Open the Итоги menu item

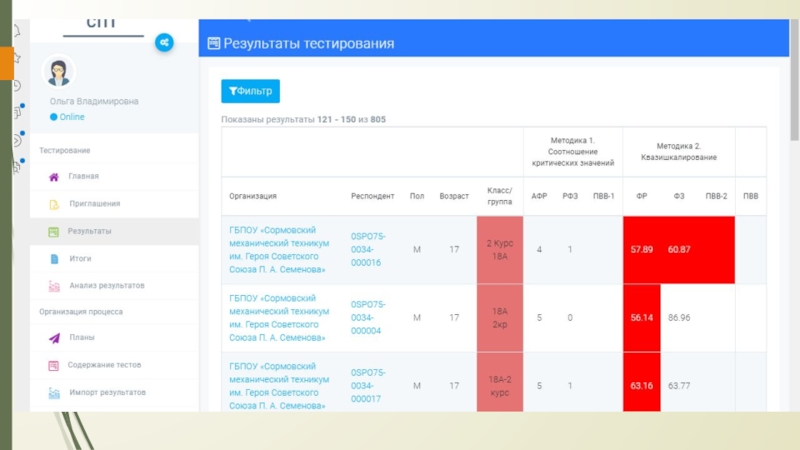pos(79,259)
